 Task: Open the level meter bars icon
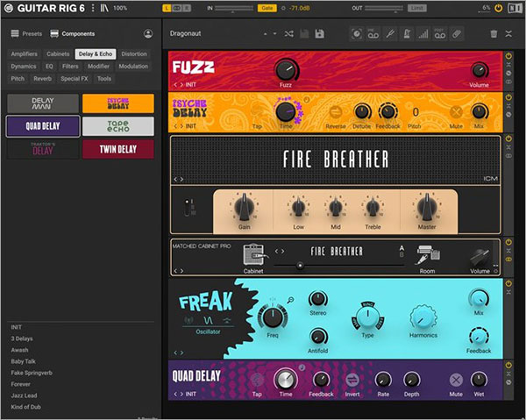click(423, 34)
